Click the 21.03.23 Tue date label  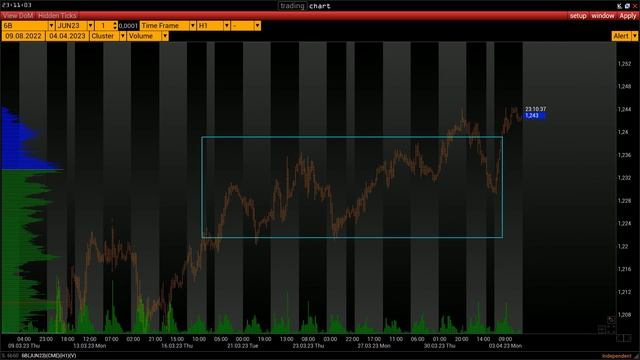pos(243,346)
